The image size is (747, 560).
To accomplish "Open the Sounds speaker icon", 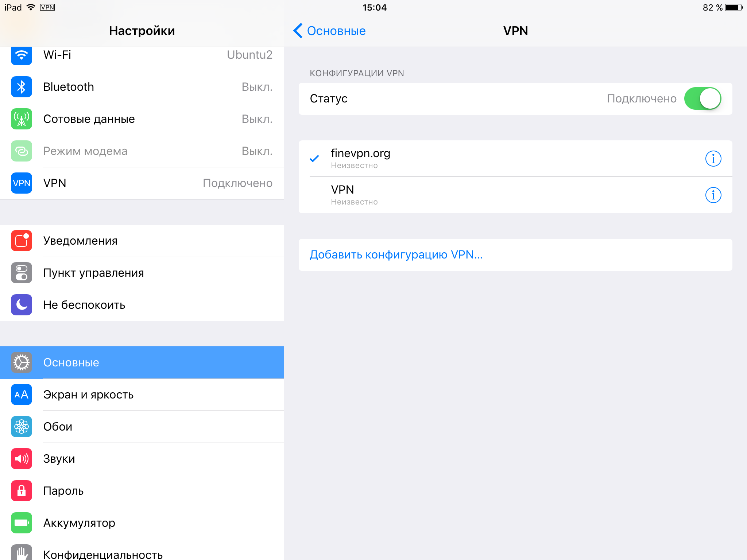I will (22, 459).
